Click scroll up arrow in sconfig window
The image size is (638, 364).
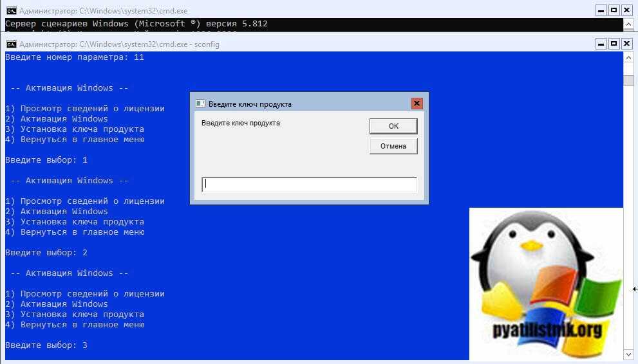[x=628, y=58]
